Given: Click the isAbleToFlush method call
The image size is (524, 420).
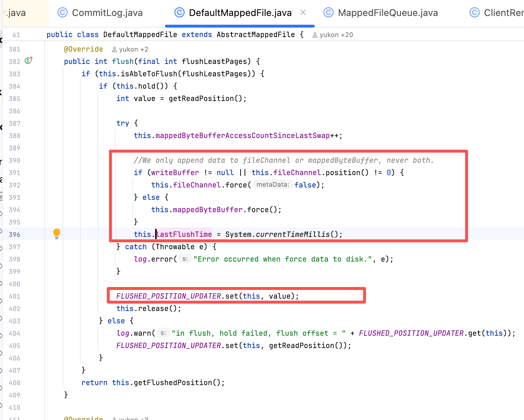Looking at the screenshot, I should (x=149, y=74).
